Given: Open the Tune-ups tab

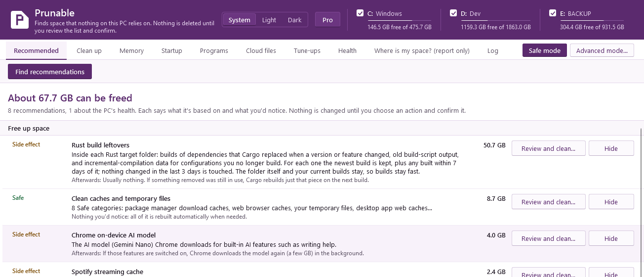Looking at the screenshot, I should [x=307, y=50].
